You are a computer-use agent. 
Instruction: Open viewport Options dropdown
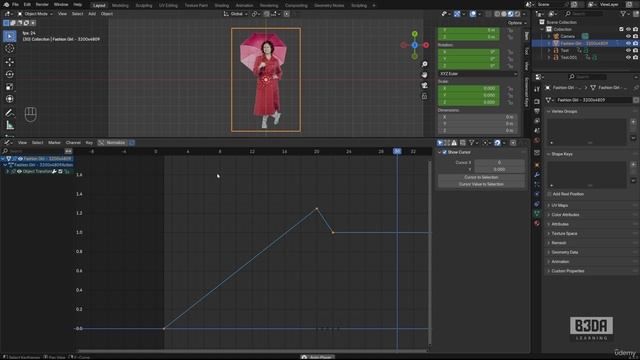tap(517, 23)
